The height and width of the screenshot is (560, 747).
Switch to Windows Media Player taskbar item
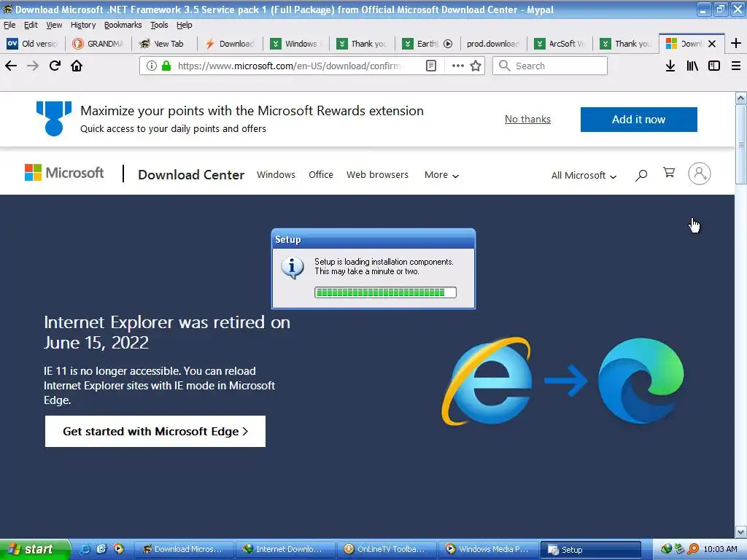click(488, 550)
